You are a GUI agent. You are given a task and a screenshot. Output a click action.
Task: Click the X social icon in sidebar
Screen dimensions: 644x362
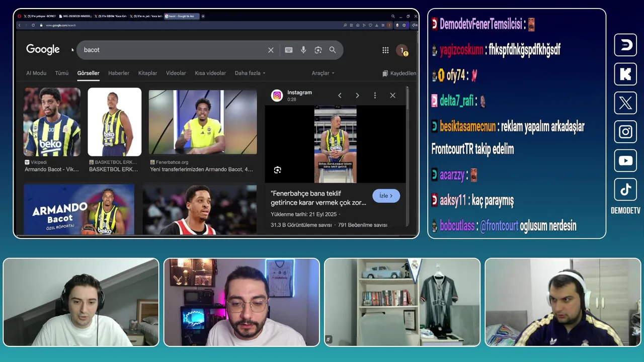[x=625, y=103]
